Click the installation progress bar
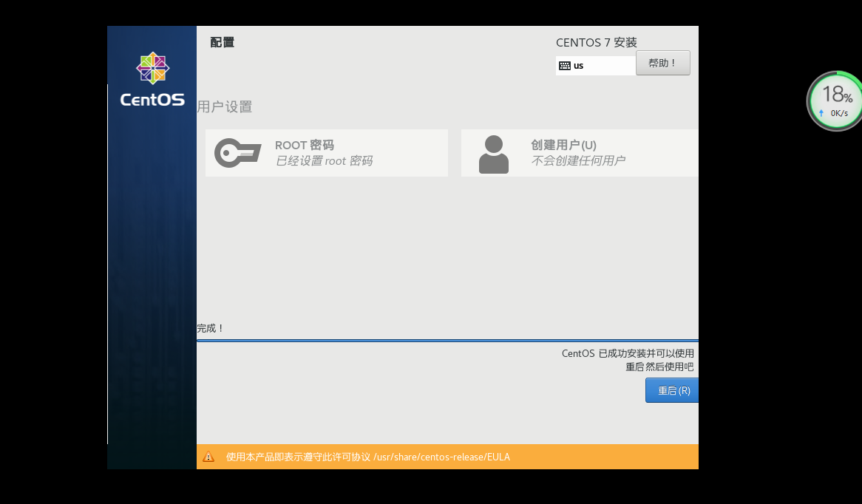 pos(447,341)
